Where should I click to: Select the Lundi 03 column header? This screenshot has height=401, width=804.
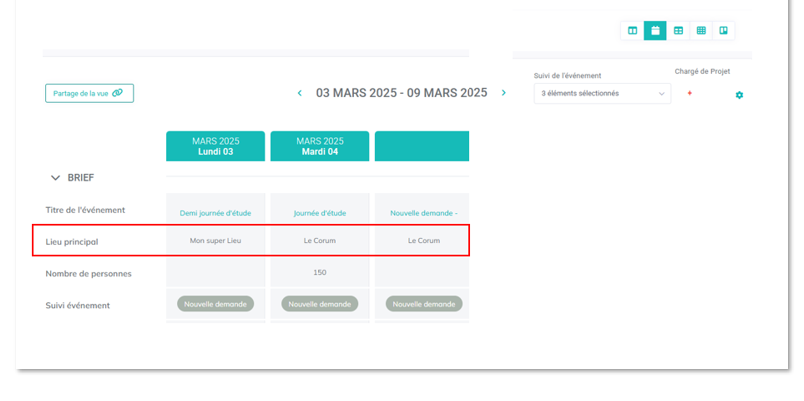(216, 146)
